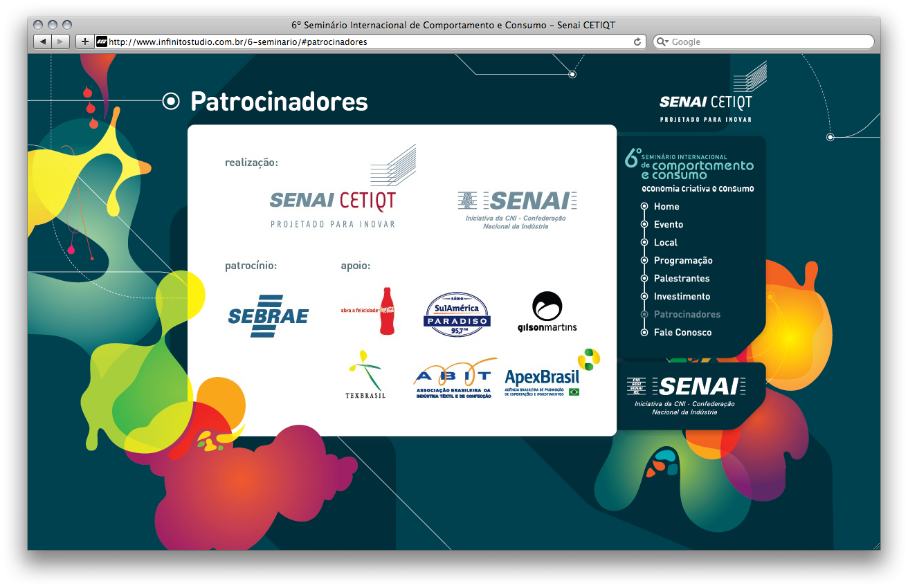Click the white SENAI logo in sidebar
This screenshot has height=588, width=908.
(685, 396)
